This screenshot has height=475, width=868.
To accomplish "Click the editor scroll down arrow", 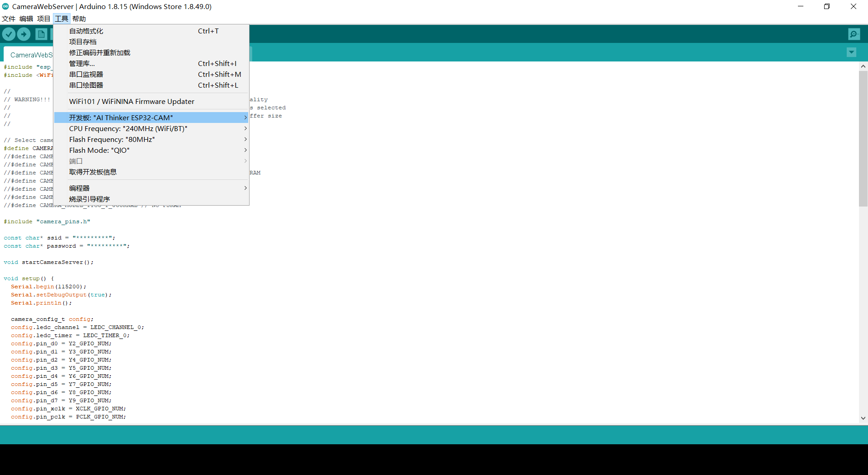I will click(x=863, y=418).
